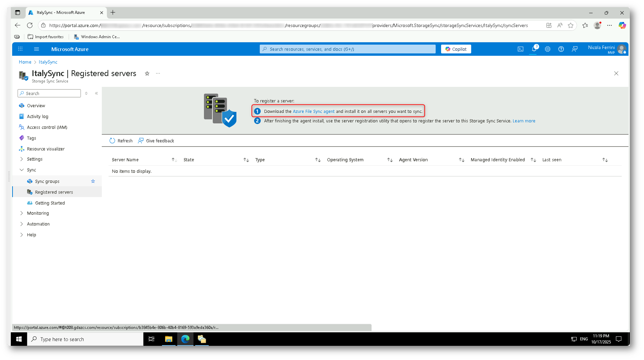Sort table by Server Name column
This screenshot has width=644, height=360.
click(x=125, y=160)
